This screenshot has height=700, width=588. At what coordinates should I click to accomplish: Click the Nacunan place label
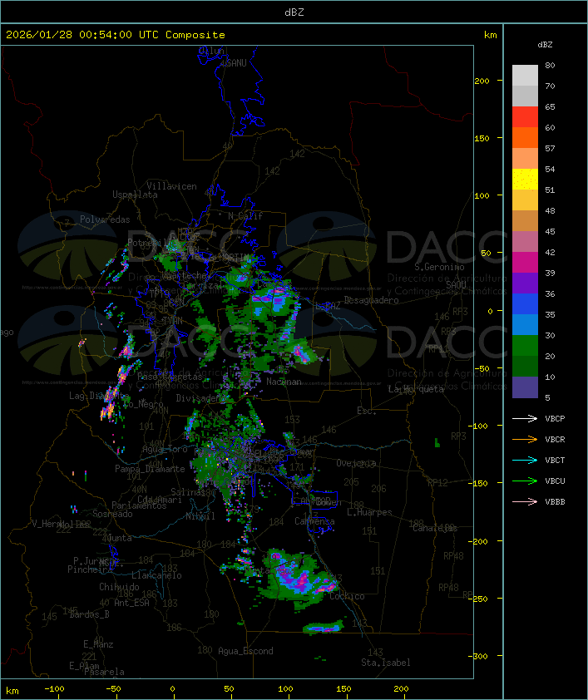[284, 382]
